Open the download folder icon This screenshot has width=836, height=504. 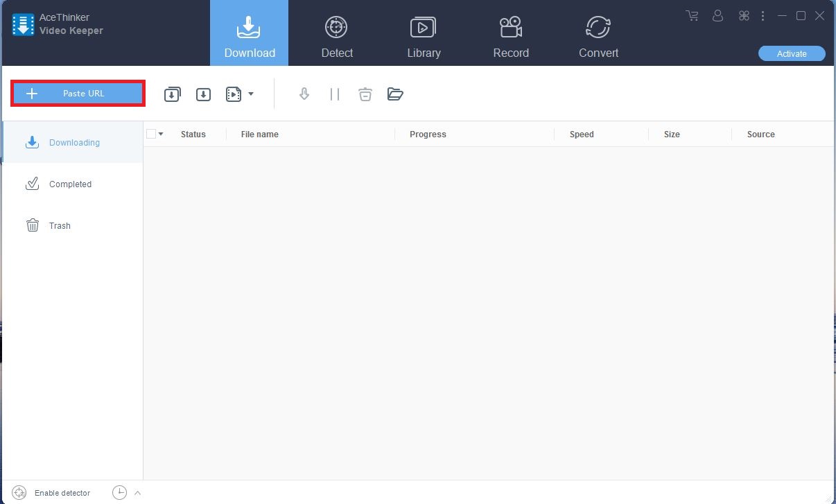pos(395,94)
